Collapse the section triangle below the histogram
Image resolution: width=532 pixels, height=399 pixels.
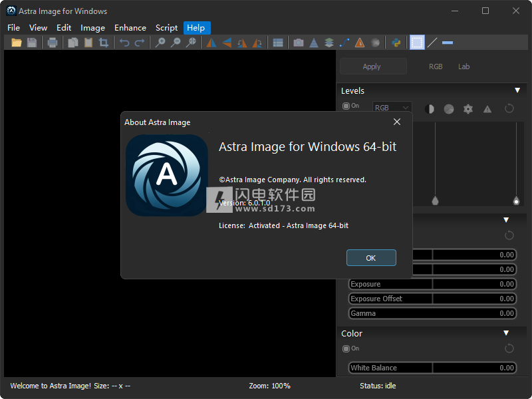coord(506,220)
